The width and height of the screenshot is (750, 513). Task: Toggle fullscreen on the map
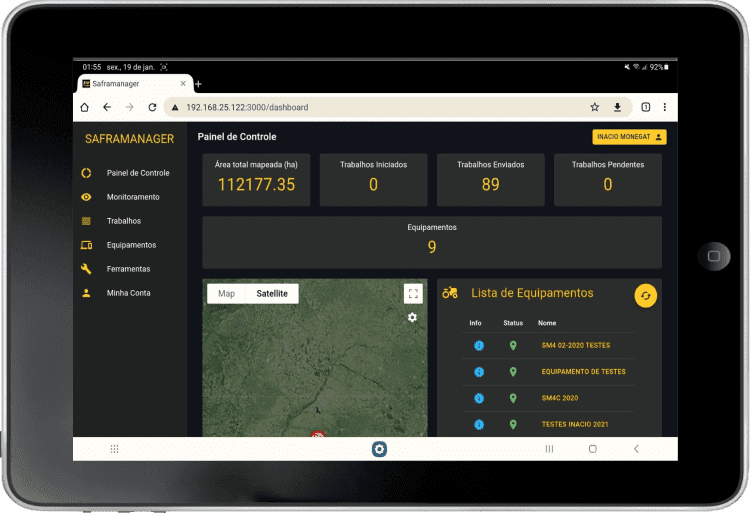coord(413,293)
